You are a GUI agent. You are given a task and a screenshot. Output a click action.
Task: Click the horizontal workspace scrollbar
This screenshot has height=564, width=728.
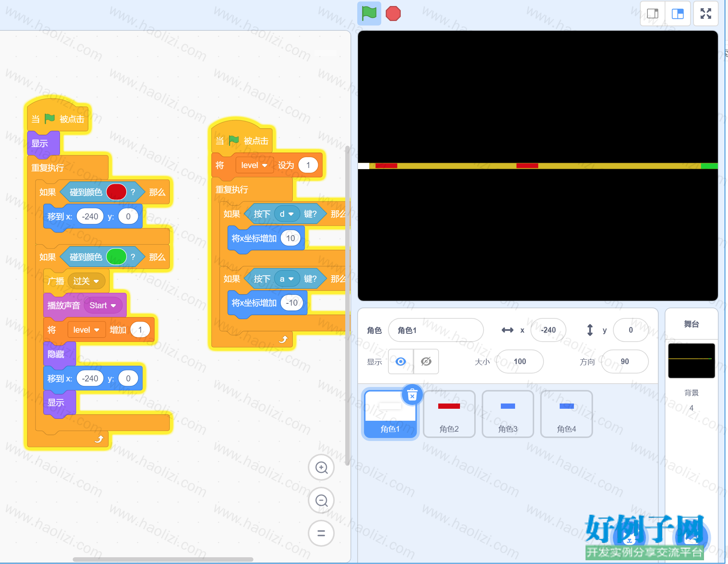click(163, 559)
